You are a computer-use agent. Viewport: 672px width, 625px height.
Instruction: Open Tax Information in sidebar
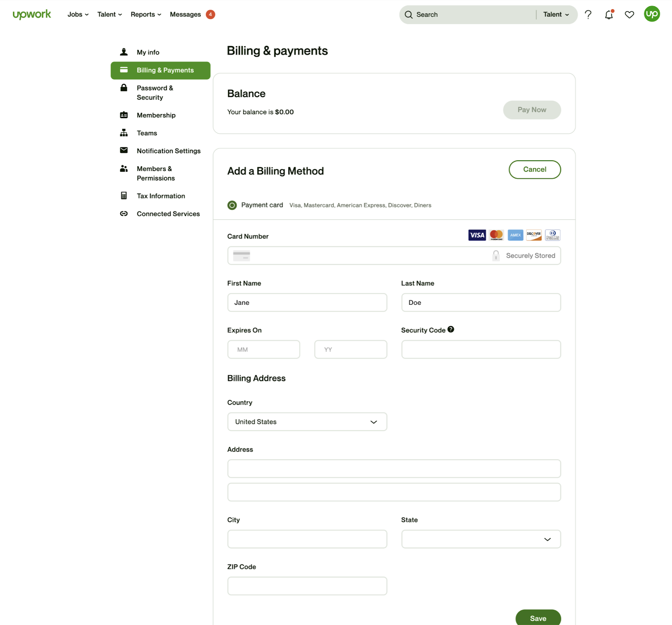[160, 196]
